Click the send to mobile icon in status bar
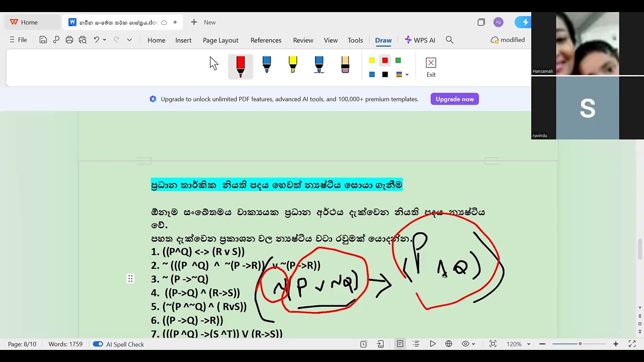The width and height of the screenshot is (644, 362). 380,344
